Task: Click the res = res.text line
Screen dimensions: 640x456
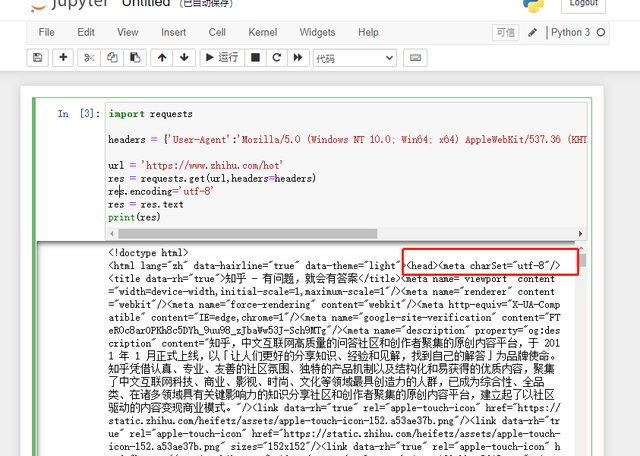Action: click(146, 204)
